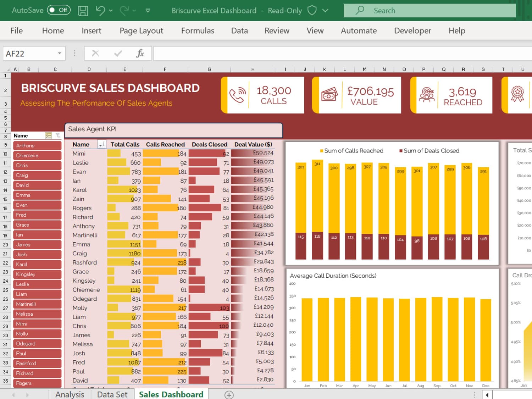Open the Formulas tab
Image resolution: width=532 pixels, height=399 pixels.
pos(198,31)
